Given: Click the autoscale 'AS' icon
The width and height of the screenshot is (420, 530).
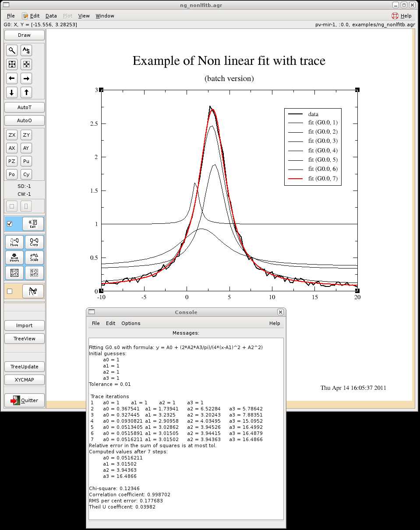Looking at the screenshot, I should point(26,50).
